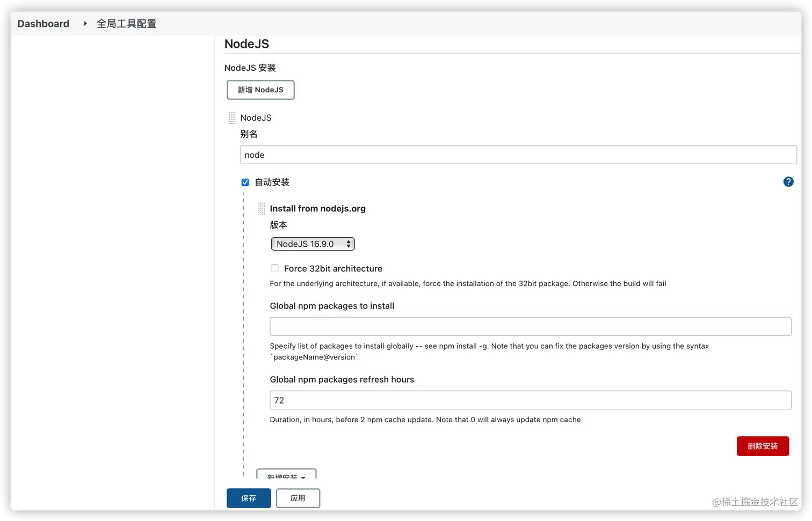Save configuration with 保存 button
Image resolution: width=812 pixels, height=521 pixels.
tap(249, 498)
